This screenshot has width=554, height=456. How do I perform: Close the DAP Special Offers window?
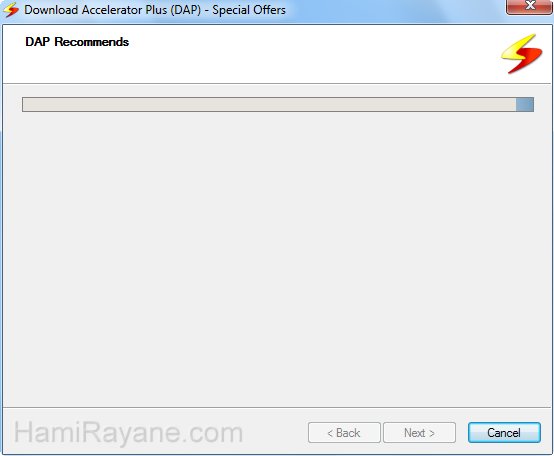[x=530, y=6]
